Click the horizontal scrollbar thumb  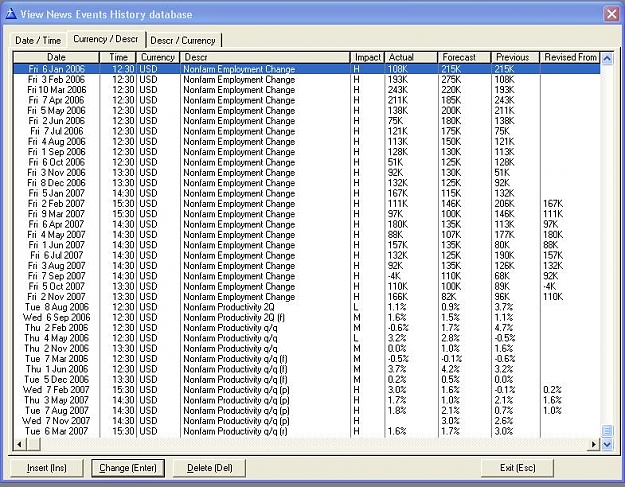(34, 444)
